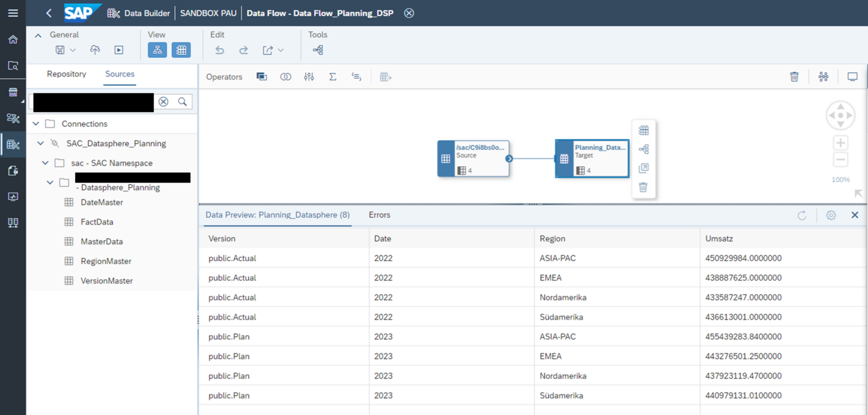Run the data flow
This screenshot has width=868, height=415.
point(119,50)
